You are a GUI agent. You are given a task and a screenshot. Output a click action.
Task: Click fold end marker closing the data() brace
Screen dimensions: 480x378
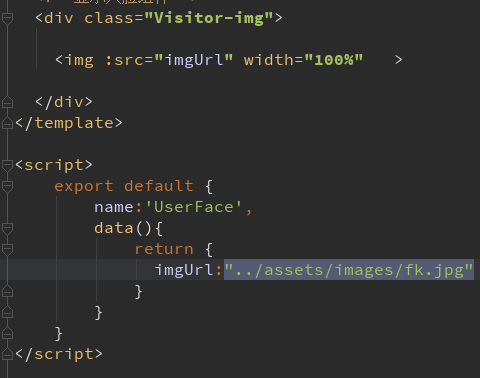pyautogui.click(x=7, y=312)
